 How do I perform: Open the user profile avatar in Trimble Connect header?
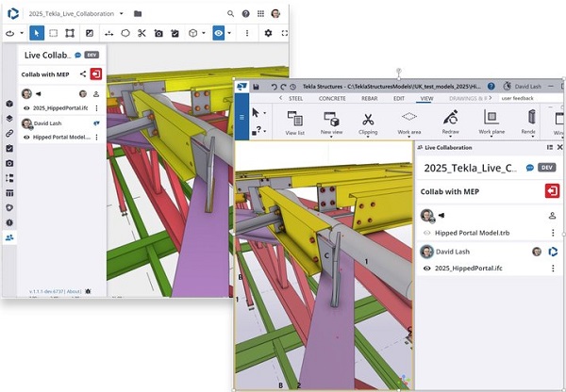click(275, 14)
